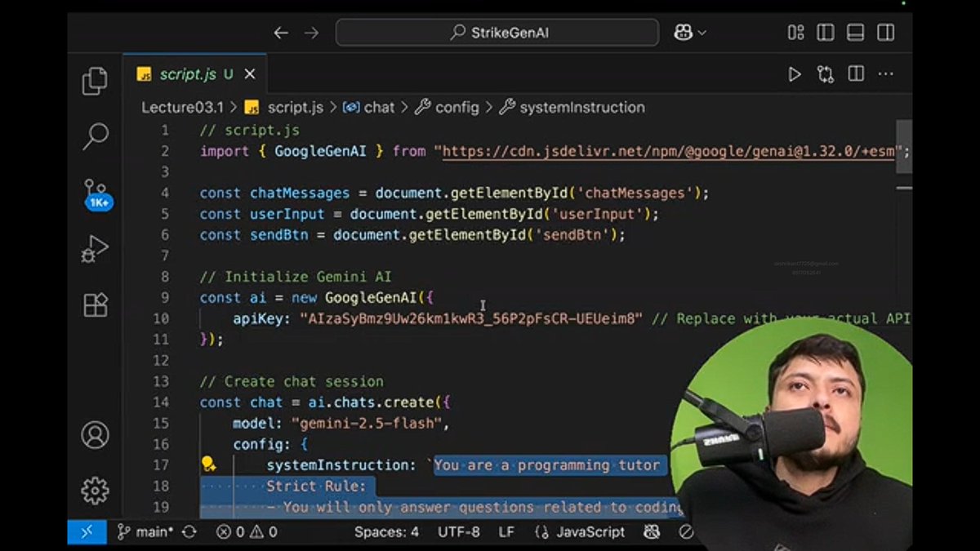This screenshot has width=980, height=551.
Task: Open chat breadcrumb symbol
Action: tap(368, 107)
